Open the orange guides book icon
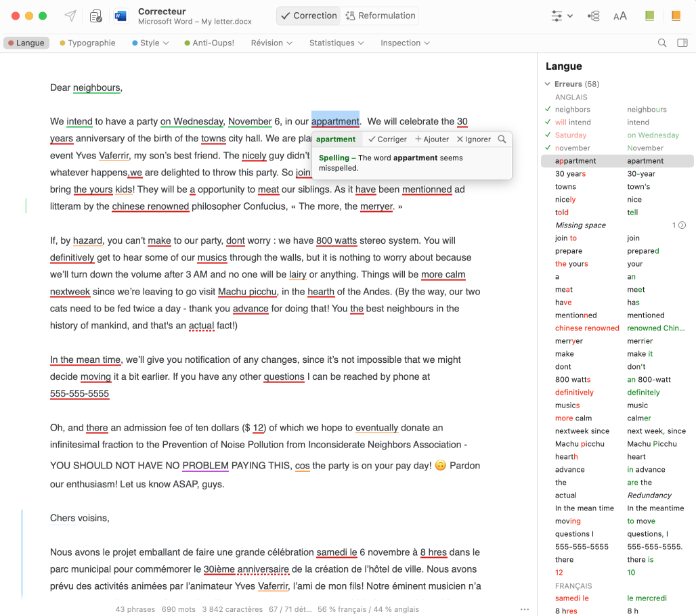Viewport: 696px width, 616px height. pos(676,16)
